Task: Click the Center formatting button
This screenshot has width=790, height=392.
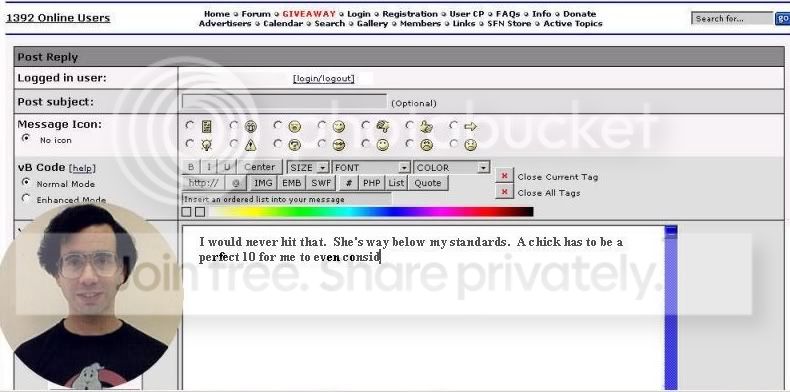Action: click(x=260, y=167)
